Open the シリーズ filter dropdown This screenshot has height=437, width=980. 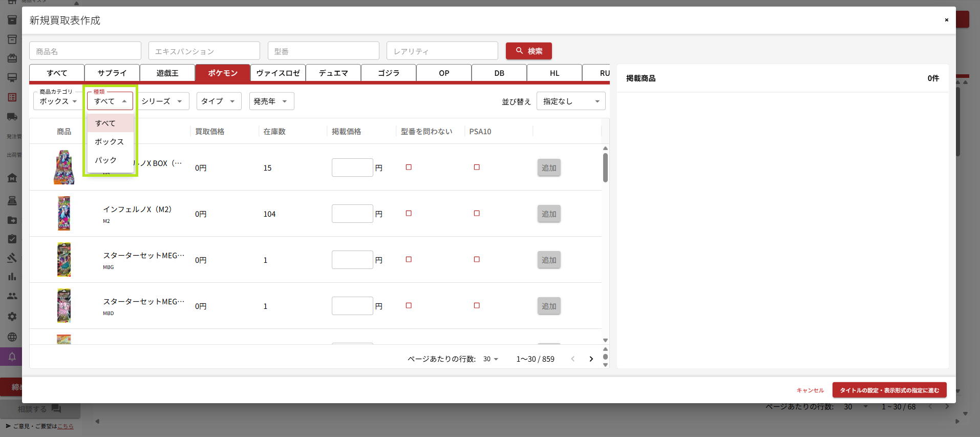(162, 101)
